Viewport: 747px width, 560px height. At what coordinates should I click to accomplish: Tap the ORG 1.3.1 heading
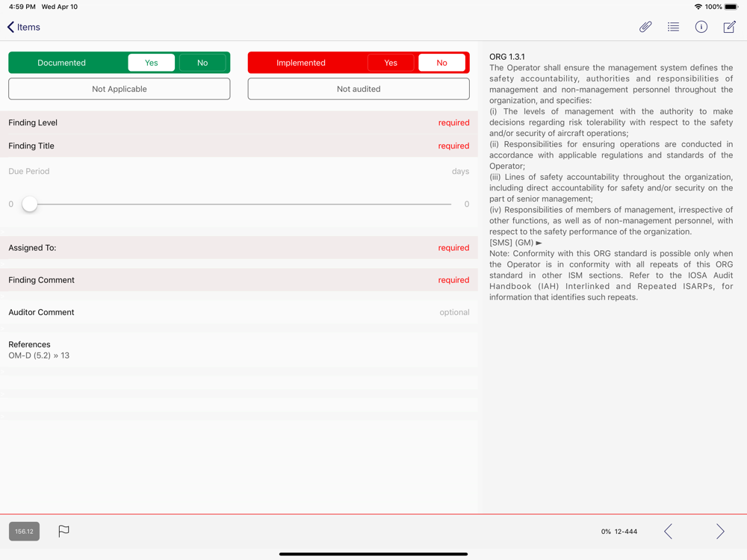(x=507, y=57)
